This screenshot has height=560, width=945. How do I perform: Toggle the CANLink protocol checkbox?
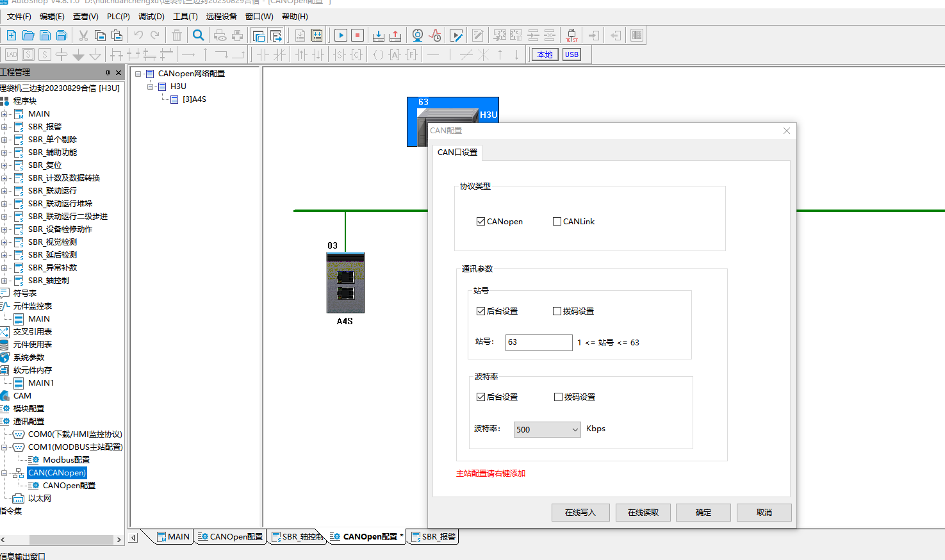click(x=557, y=222)
